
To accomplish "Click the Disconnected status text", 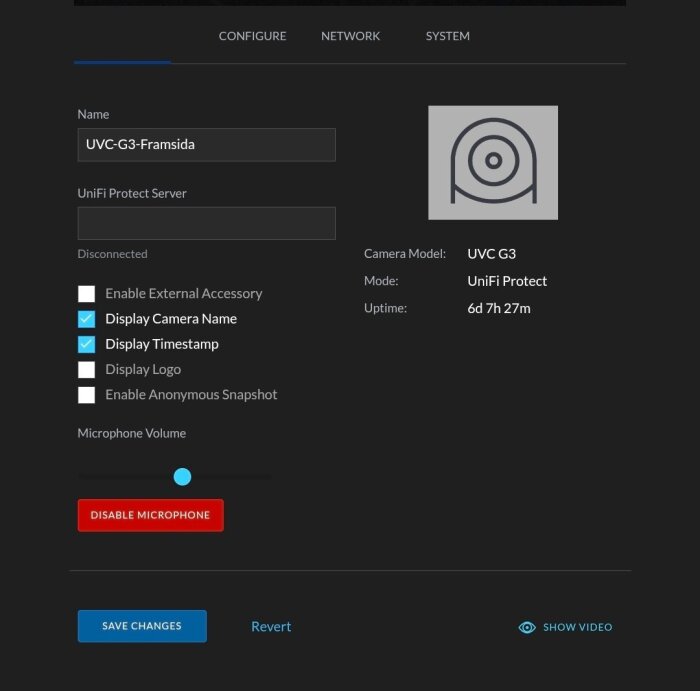I will click(112, 254).
